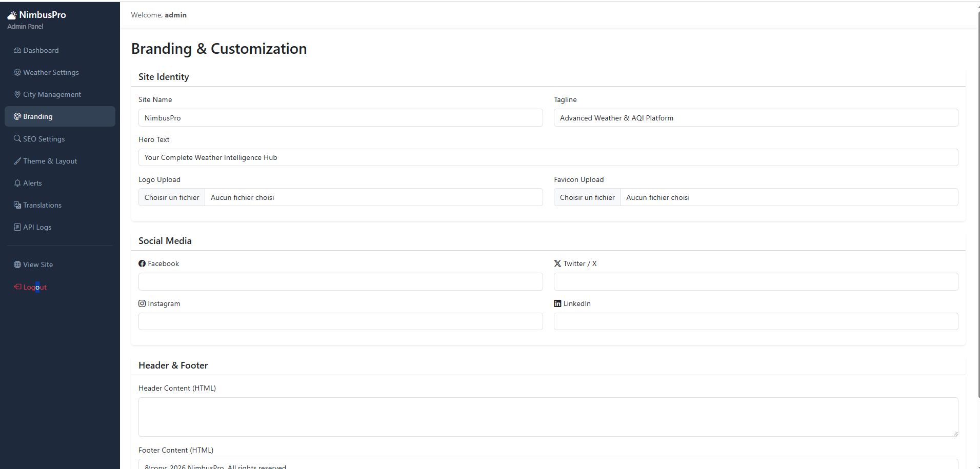
Task: Click the NimbusPro logo in sidebar
Action: (x=36, y=15)
